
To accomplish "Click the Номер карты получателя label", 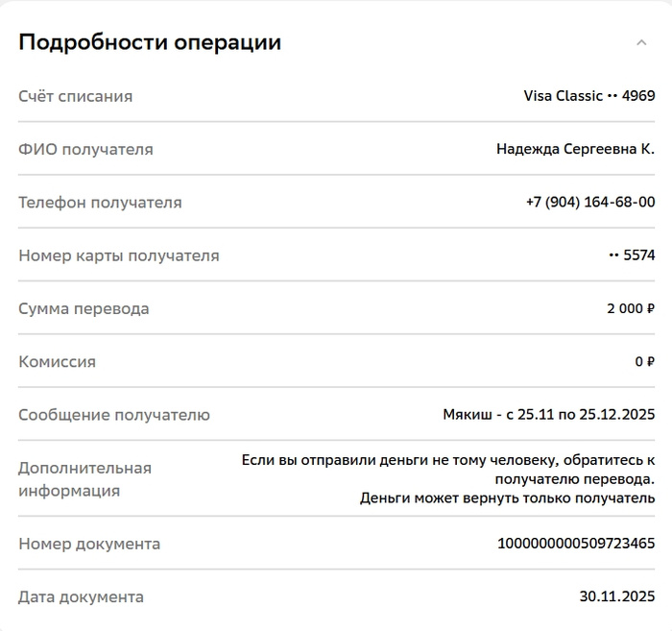I will coord(119,255).
